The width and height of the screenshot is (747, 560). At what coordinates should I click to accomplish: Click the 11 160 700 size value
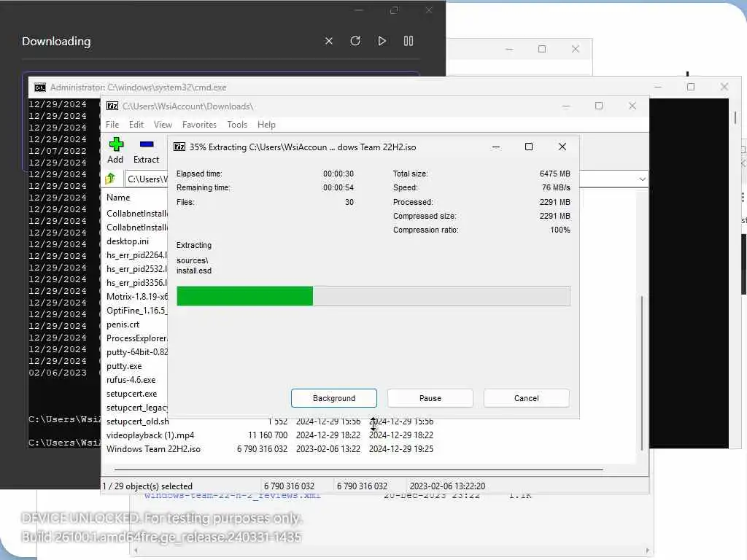pyautogui.click(x=268, y=435)
